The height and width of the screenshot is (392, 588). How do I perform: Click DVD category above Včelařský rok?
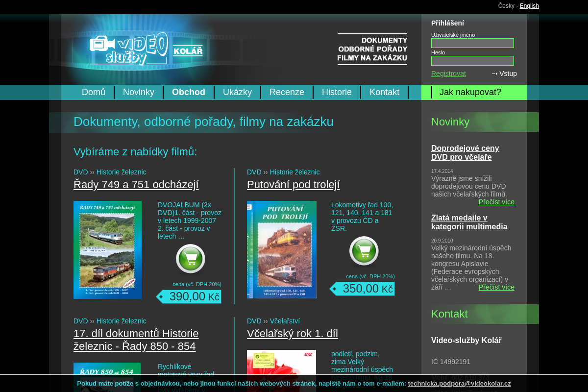pos(254,321)
